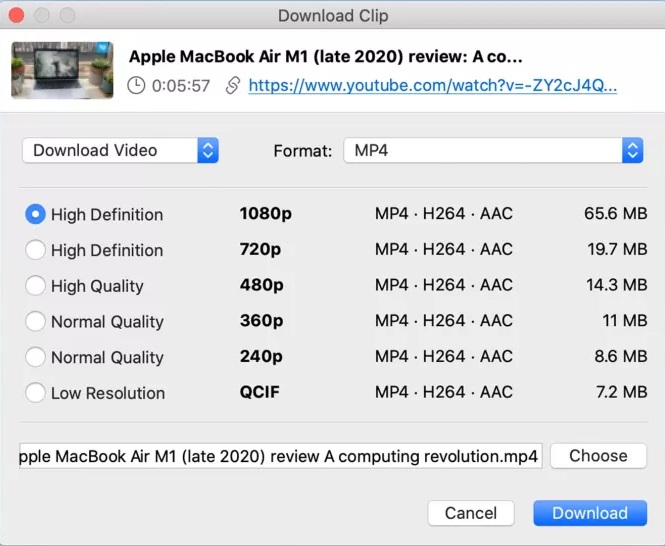Pick the 360p Normal Quality radio option

35,321
